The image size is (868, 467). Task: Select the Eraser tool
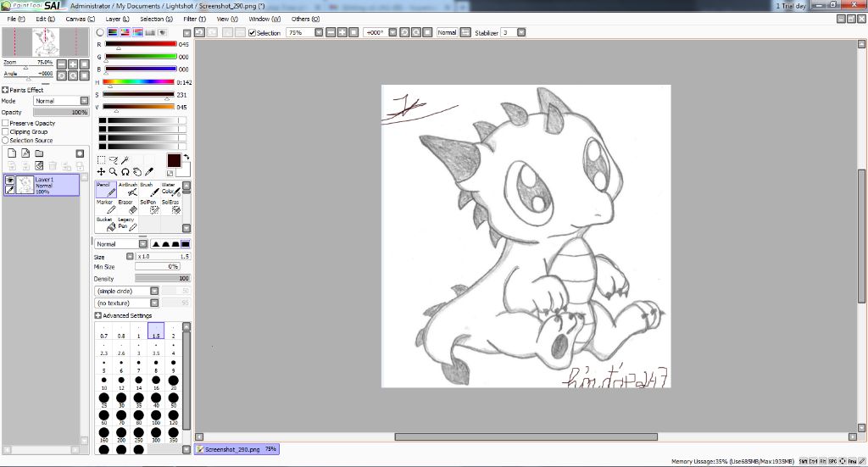coord(127,207)
